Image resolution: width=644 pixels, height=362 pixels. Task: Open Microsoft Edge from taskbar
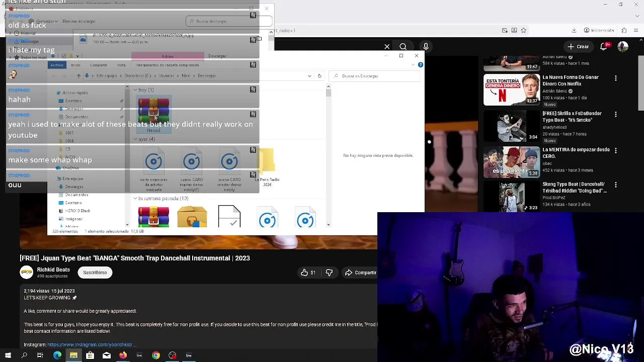point(57,355)
